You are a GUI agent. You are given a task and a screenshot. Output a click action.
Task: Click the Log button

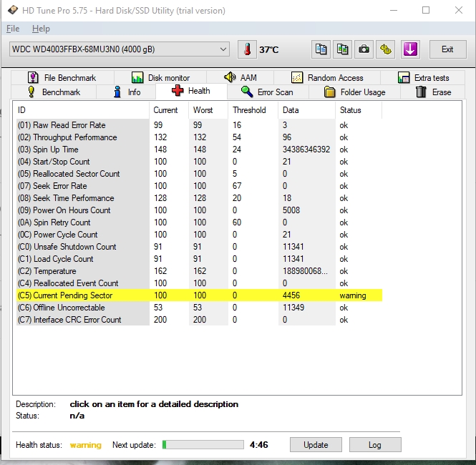click(x=375, y=445)
